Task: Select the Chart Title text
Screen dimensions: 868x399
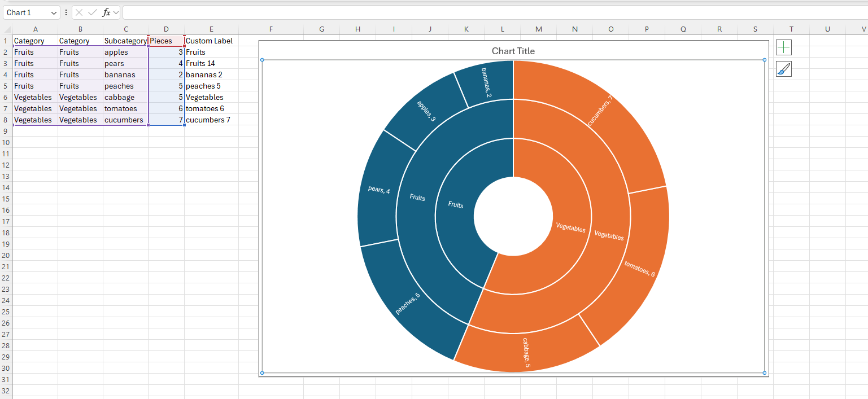Action: point(513,51)
